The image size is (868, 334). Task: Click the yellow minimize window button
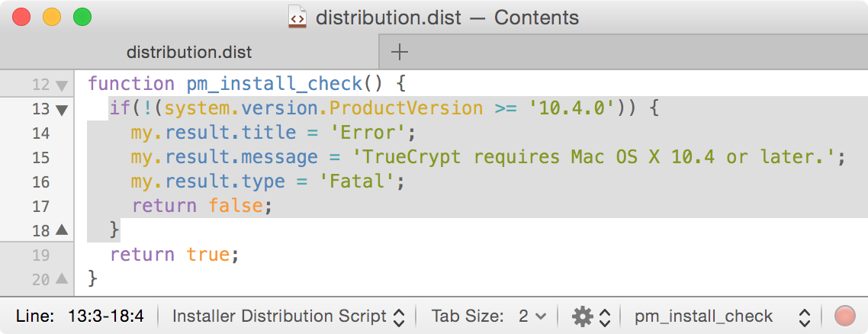[x=52, y=17]
